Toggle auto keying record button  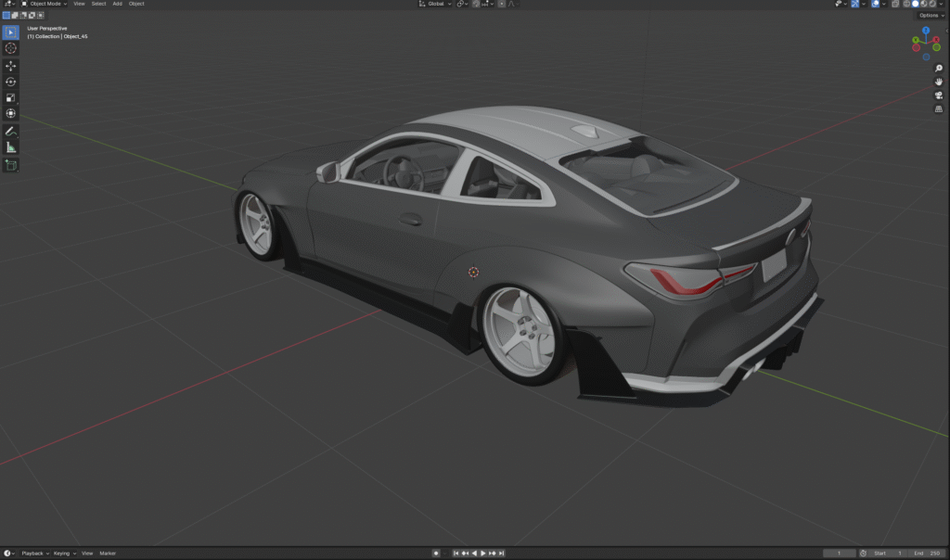click(x=436, y=554)
